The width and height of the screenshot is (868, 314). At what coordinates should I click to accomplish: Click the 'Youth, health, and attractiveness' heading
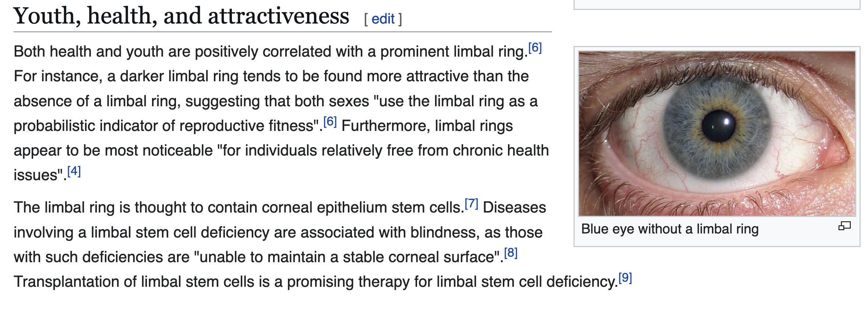[181, 16]
